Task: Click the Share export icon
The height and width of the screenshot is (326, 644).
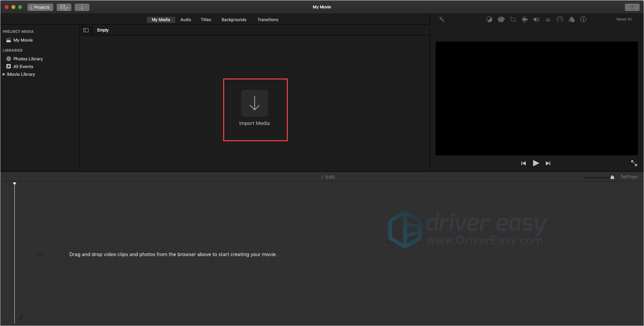Action: click(x=632, y=7)
